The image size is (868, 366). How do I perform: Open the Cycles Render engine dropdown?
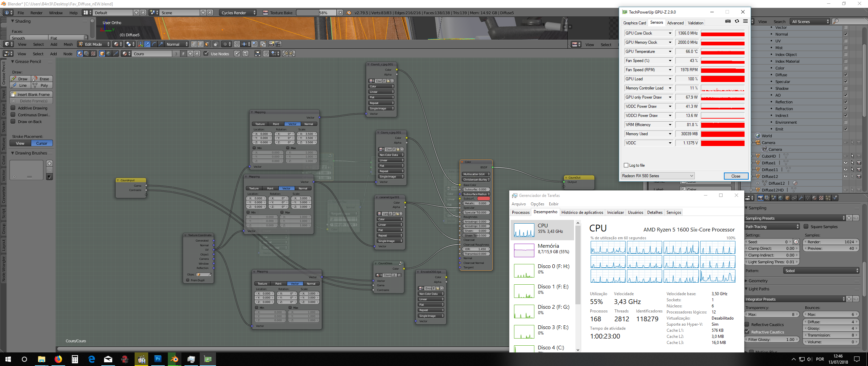(238, 13)
